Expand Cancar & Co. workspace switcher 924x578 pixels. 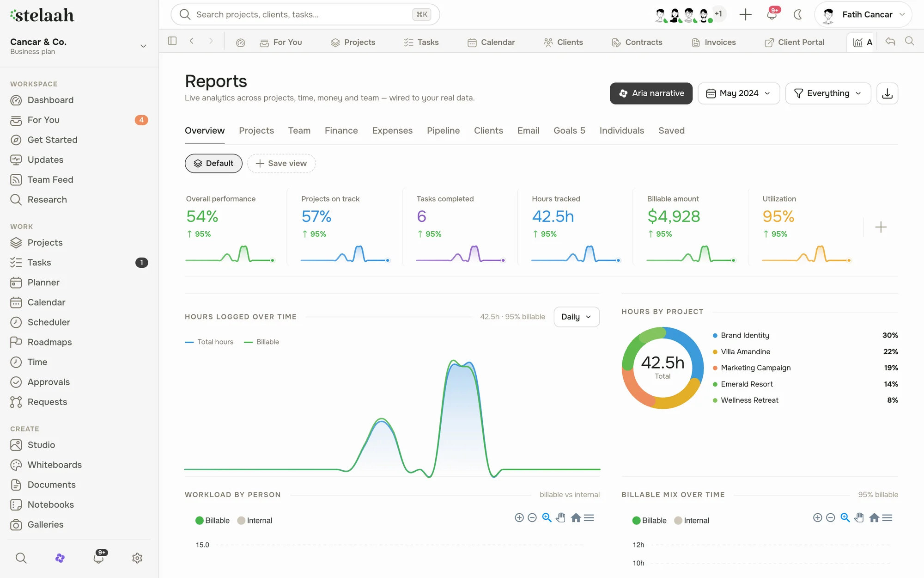pos(79,46)
